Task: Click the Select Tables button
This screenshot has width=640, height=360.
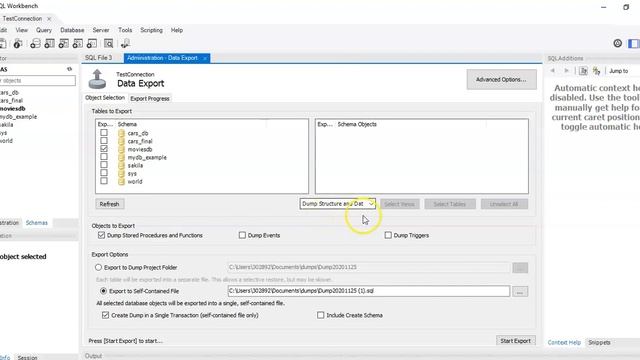Action: (450, 204)
